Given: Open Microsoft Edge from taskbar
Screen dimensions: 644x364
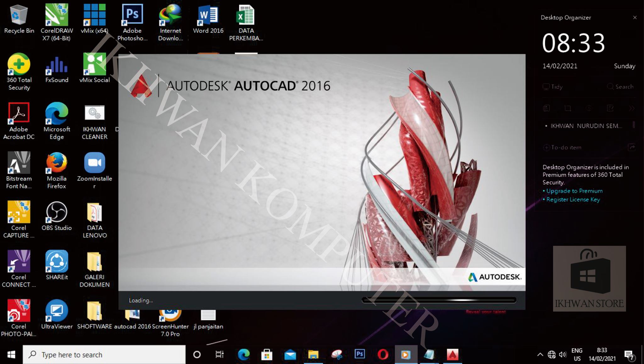Looking at the screenshot, I should click(244, 355).
